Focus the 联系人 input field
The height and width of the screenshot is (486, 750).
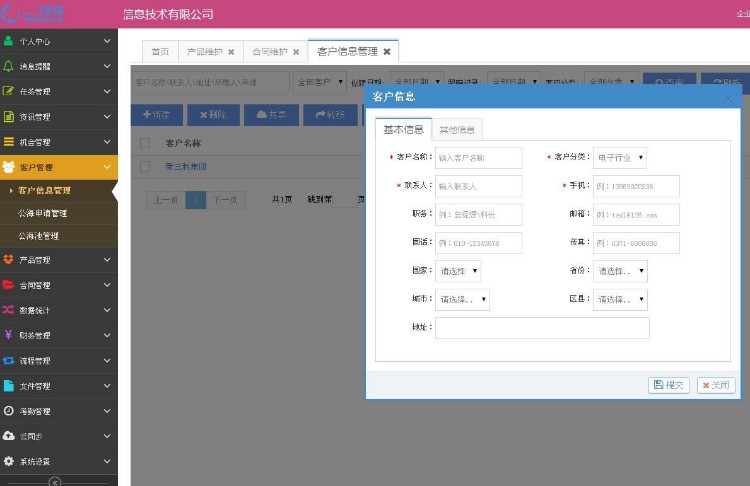point(478,186)
